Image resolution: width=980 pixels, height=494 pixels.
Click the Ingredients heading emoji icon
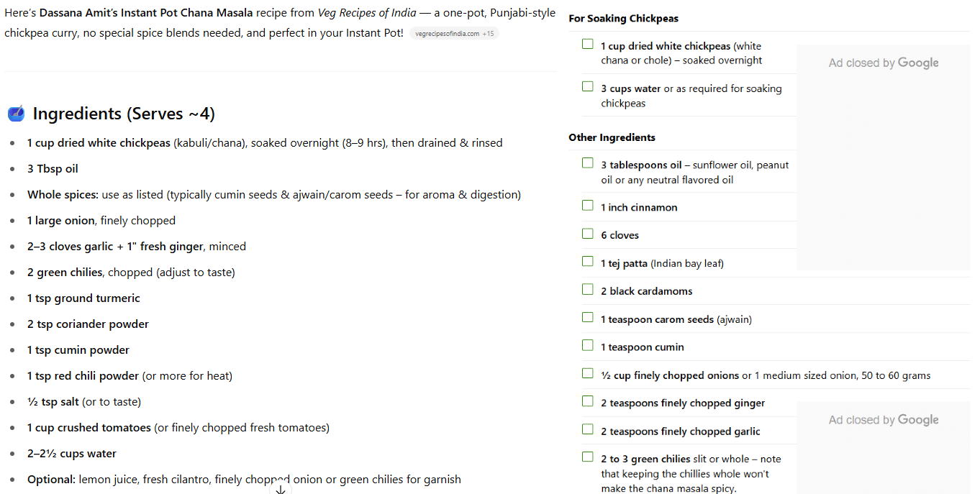point(16,114)
